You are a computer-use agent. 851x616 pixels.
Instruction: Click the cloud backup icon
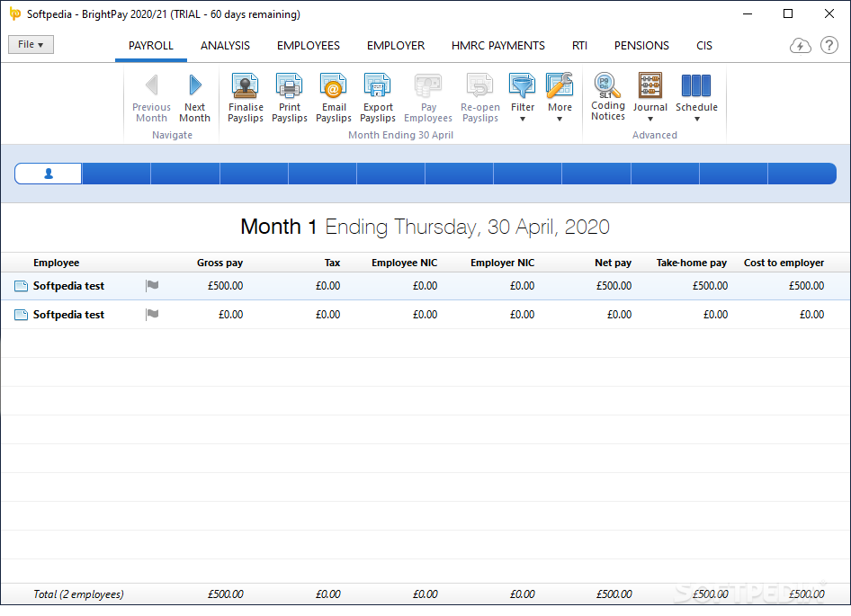click(x=800, y=46)
